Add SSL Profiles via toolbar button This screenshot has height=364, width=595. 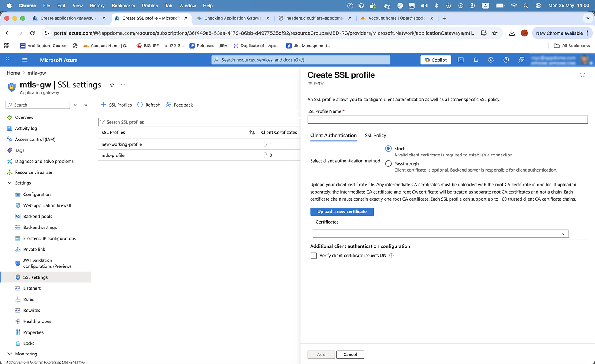(x=116, y=105)
